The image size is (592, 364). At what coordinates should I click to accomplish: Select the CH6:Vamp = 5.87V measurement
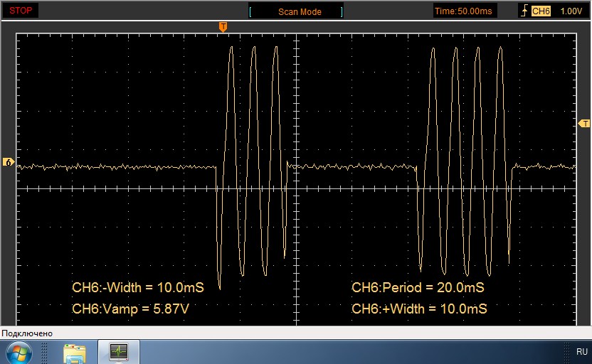[x=130, y=309]
